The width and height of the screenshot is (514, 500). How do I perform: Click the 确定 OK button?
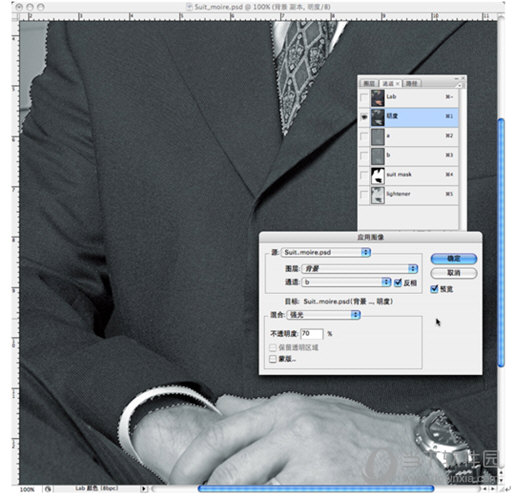[454, 258]
